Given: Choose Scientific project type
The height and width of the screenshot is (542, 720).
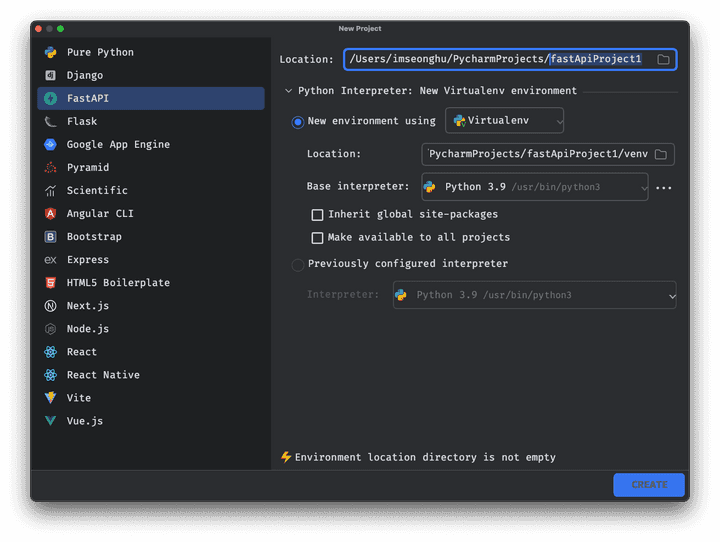Looking at the screenshot, I should (x=151, y=191).
